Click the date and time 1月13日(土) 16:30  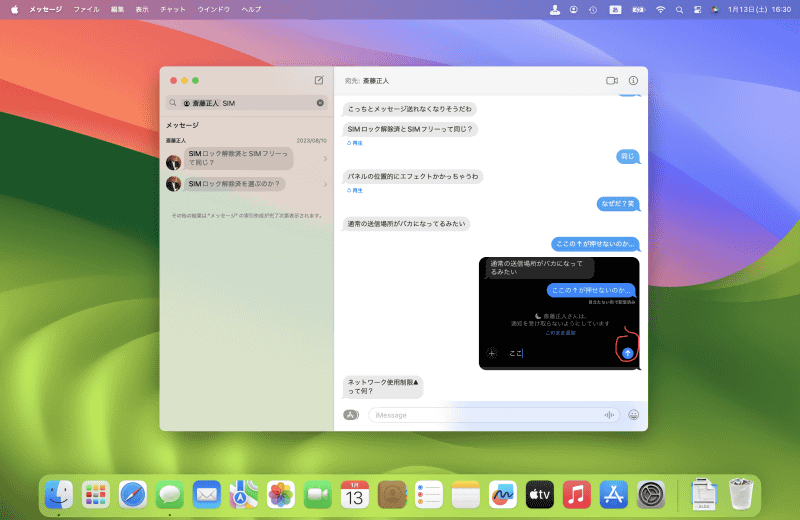759,9
